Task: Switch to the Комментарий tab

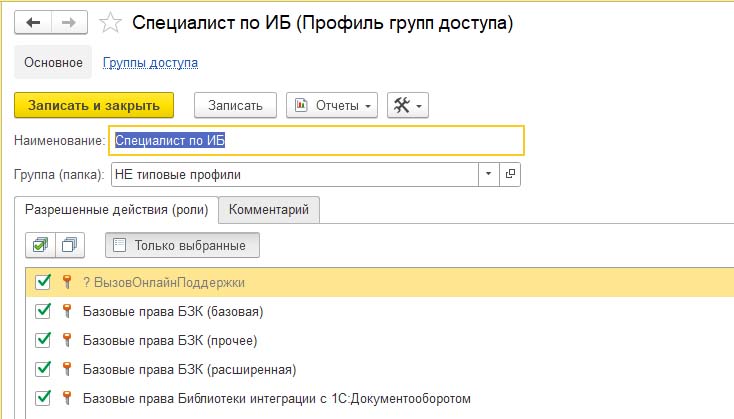Action: point(269,209)
